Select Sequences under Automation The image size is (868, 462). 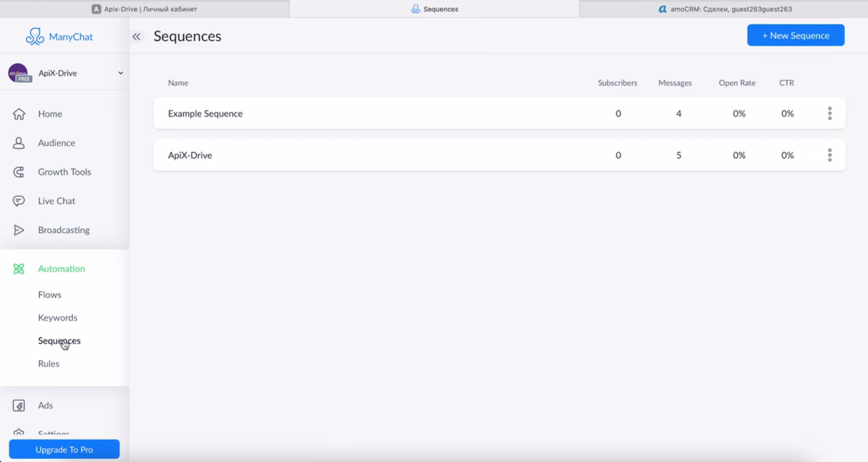point(59,340)
